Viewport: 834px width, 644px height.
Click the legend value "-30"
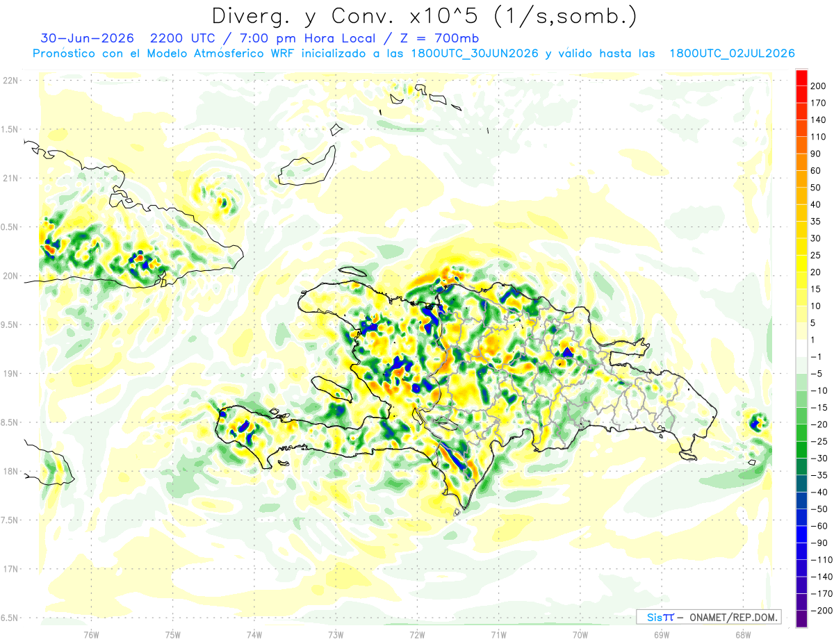(819, 459)
